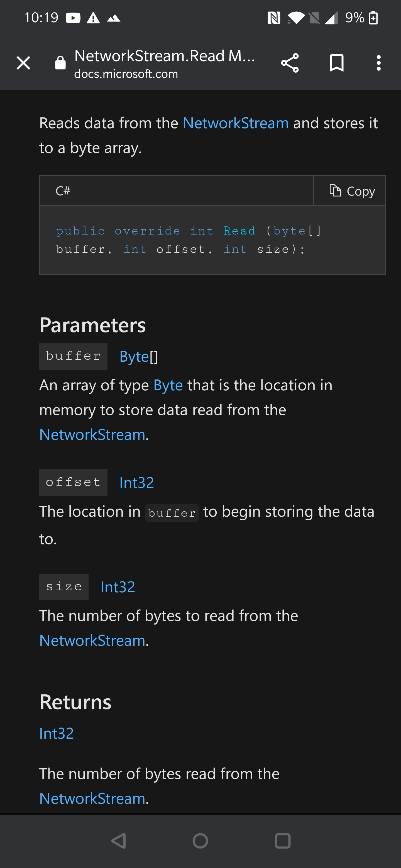Open the browser overflow menu
The image size is (401, 868).
tap(378, 63)
